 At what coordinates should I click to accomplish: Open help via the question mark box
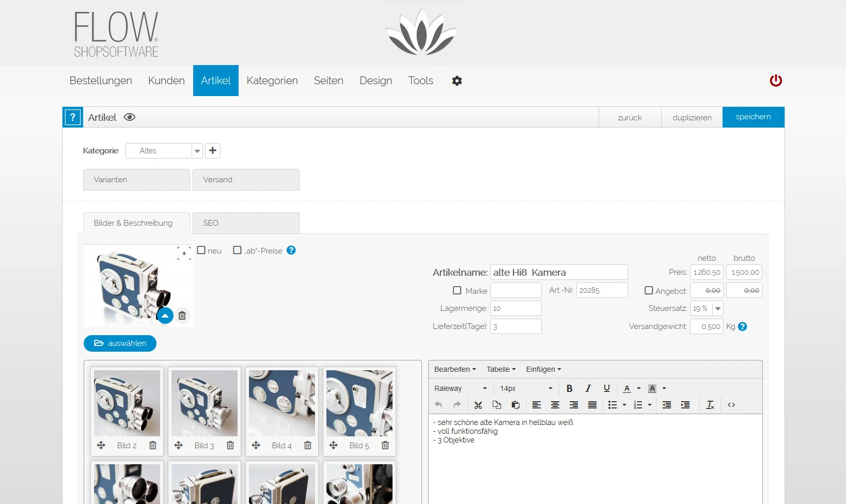(x=73, y=117)
